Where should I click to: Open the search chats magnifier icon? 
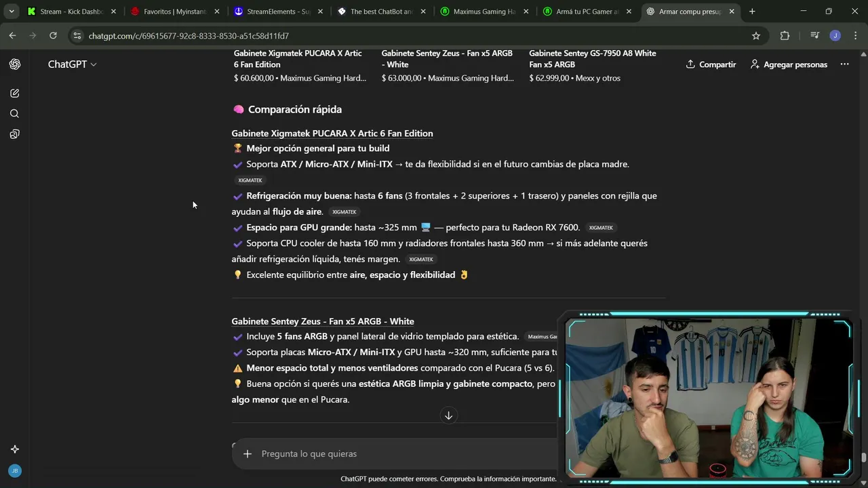(15, 114)
